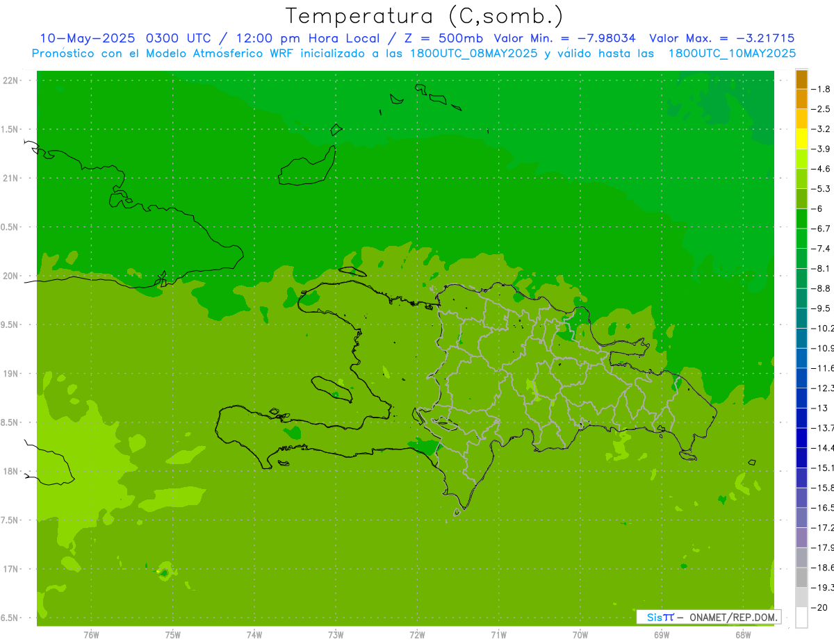Viewport: 834px width, 644px height.
Task: Click the "SisTT - ONAMET/REP.DOM." credit label
Action: (709, 617)
